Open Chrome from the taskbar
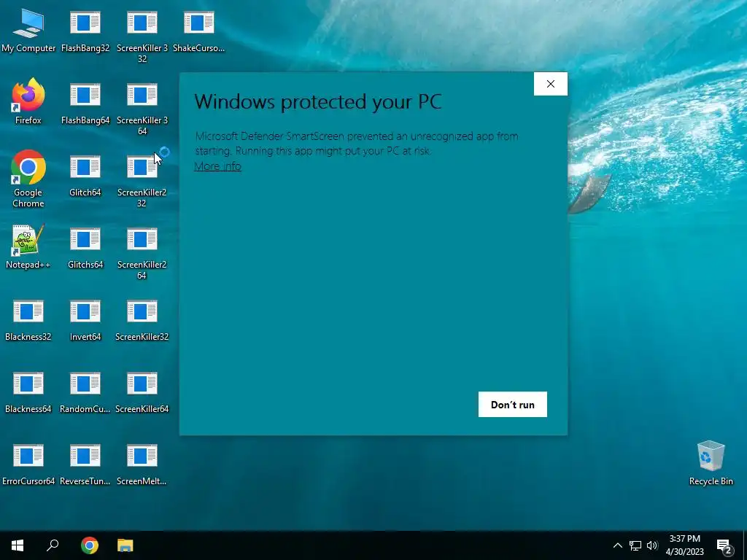 tap(90, 545)
